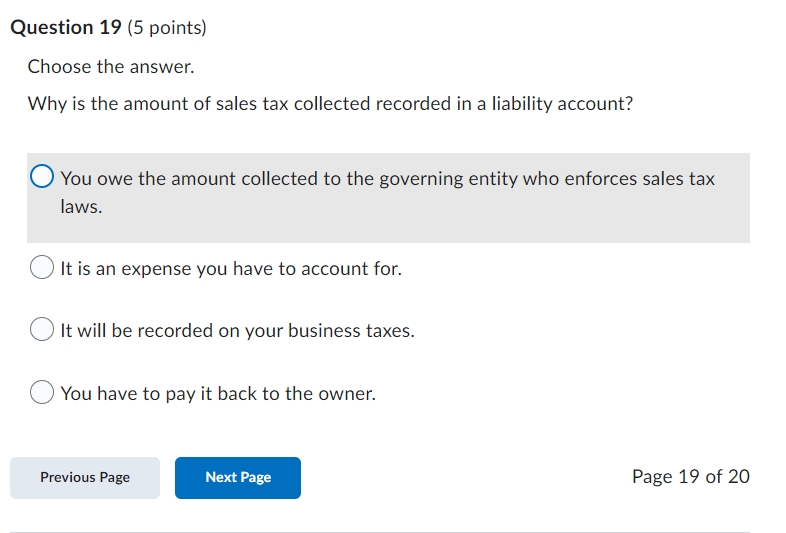Viewport: 786px width, 533px height.
Task: Click the horizontal divider below the navigation buttons
Action: point(380,532)
